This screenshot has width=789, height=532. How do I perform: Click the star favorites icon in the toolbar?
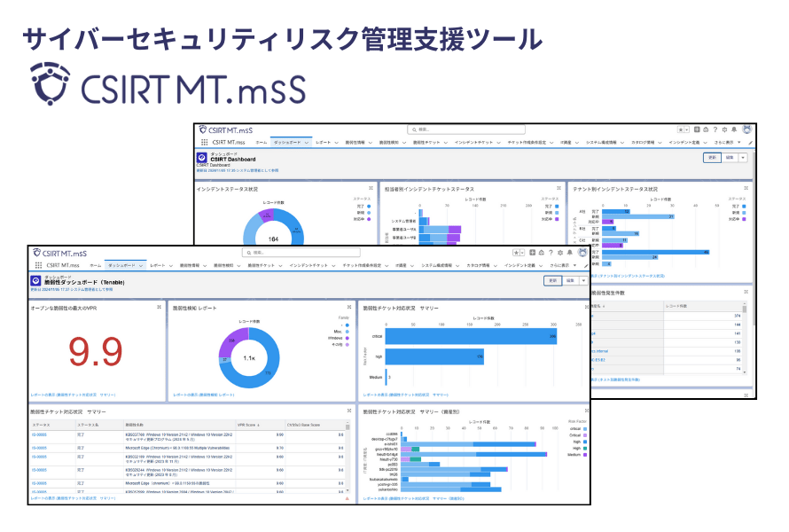coord(516,252)
